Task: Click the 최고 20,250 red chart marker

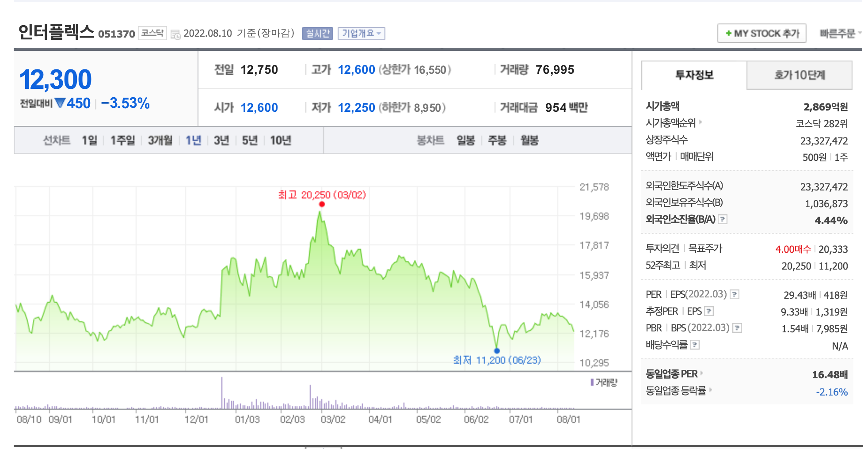Action: coord(322,204)
